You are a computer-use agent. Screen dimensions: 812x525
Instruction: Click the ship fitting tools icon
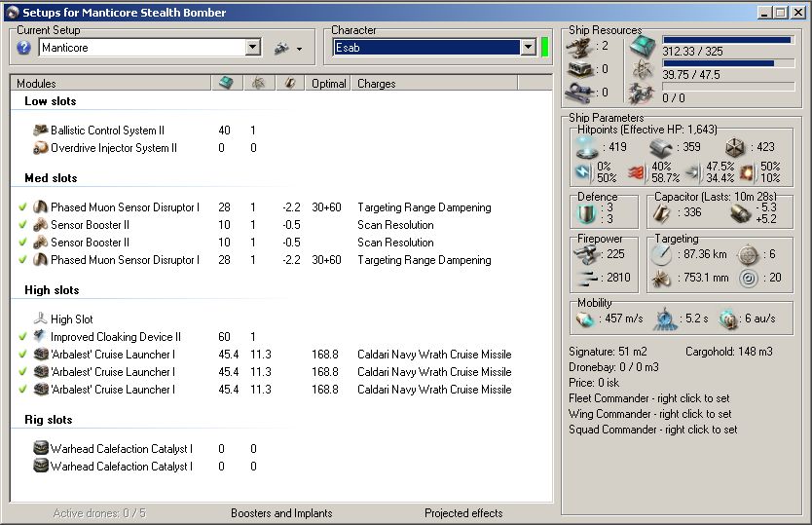click(281, 48)
